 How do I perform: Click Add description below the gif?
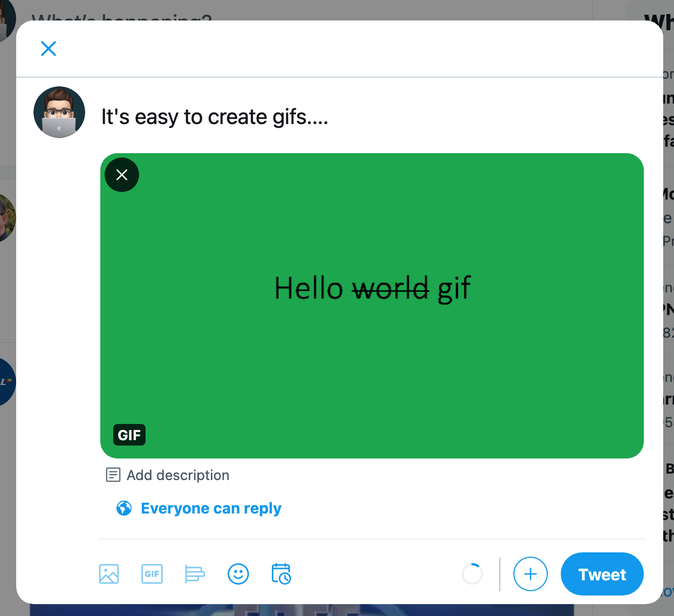click(178, 475)
